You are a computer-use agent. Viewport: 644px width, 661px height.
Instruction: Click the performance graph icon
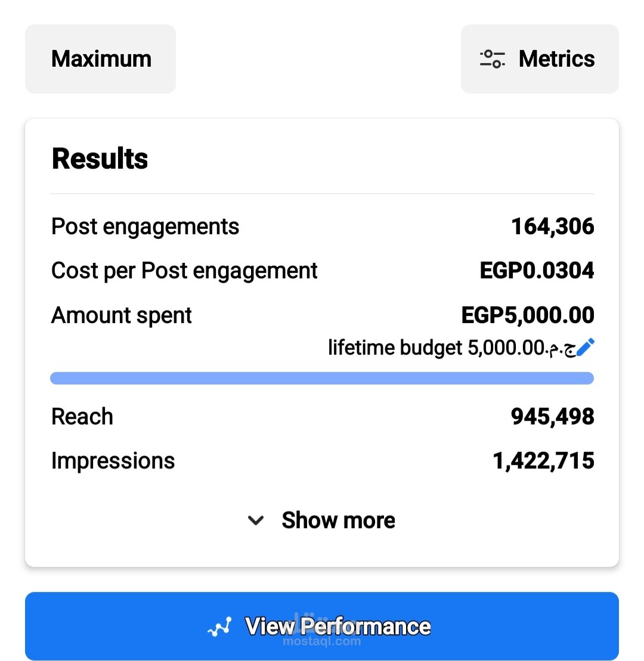[x=219, y=627]
